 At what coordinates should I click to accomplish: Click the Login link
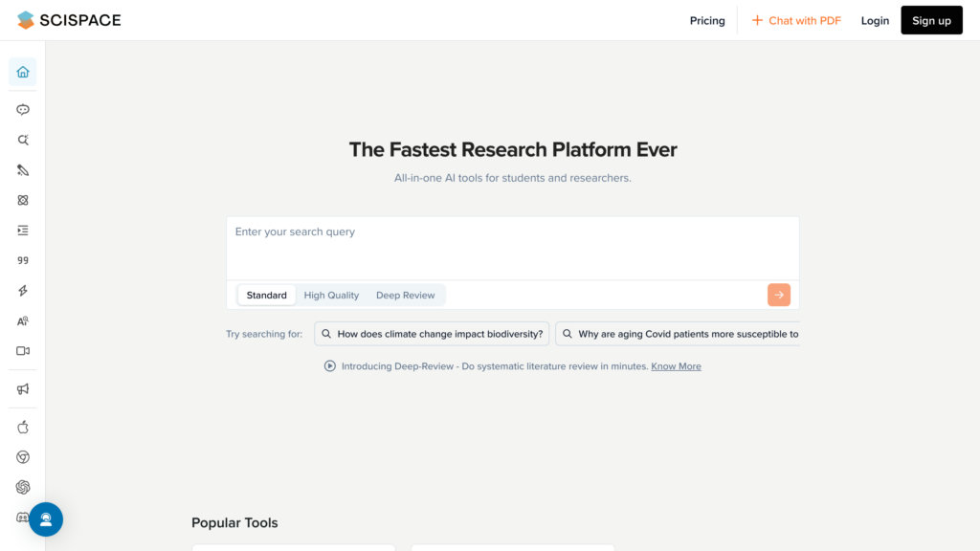tap(875, 21)
